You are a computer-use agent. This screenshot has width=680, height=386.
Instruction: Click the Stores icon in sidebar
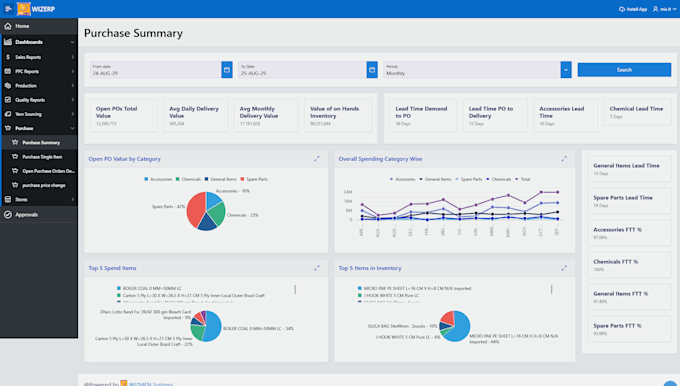pyautogui.click(x=8, y=200)
